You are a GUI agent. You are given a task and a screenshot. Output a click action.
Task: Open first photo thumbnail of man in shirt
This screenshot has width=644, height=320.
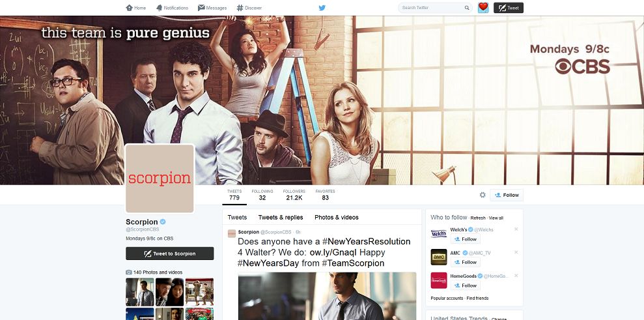[139, 292]
